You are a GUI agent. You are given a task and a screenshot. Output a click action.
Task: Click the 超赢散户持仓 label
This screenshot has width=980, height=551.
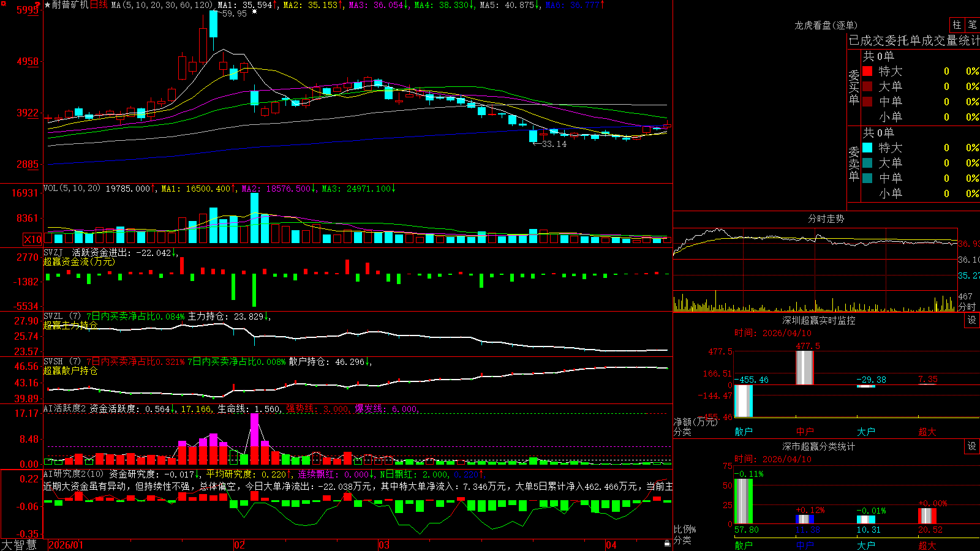click(70, 370)
